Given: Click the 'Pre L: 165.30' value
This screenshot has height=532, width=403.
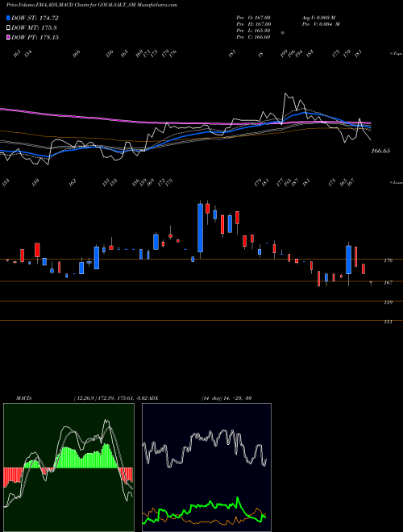Looking at the screenshot, I should (253, 31).
